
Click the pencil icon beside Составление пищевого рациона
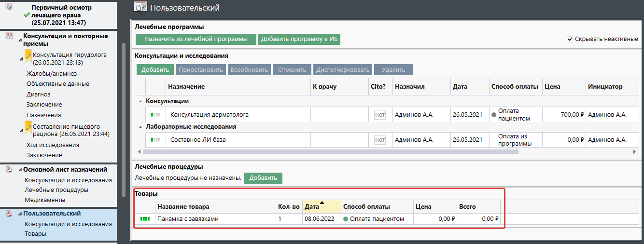click(28, 128)
